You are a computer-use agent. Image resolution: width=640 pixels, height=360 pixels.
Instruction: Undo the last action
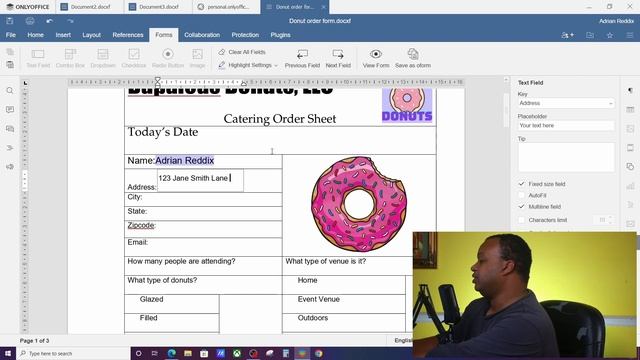point(49,21)
